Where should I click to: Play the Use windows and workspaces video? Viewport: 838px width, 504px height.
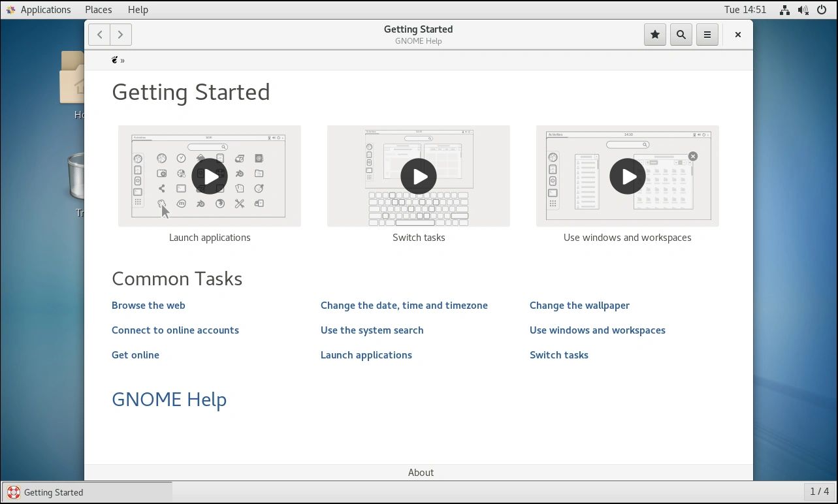click(627, 176)
